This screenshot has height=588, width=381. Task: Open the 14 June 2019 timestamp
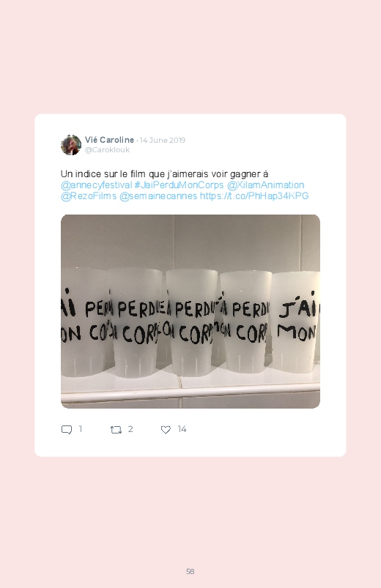point(163,141)
